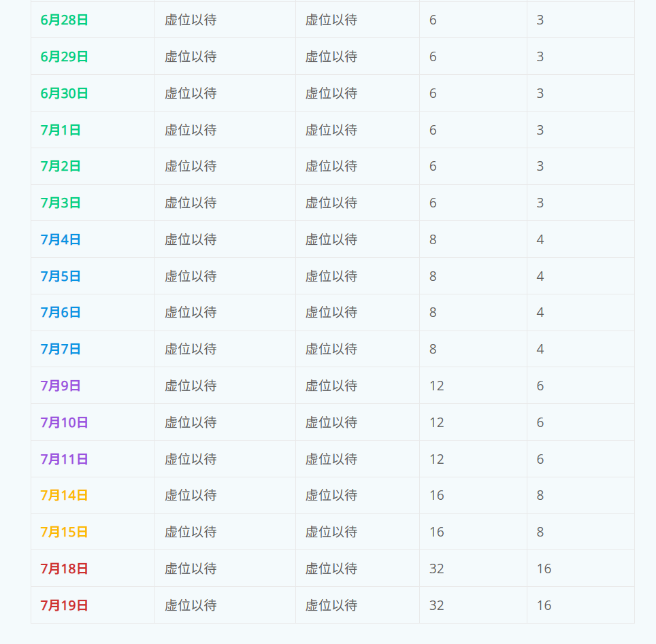Select the value 12 in 7月10日 row
This screenshot has height=644, width=656.
pyautogui.click(x=437, y=422)
